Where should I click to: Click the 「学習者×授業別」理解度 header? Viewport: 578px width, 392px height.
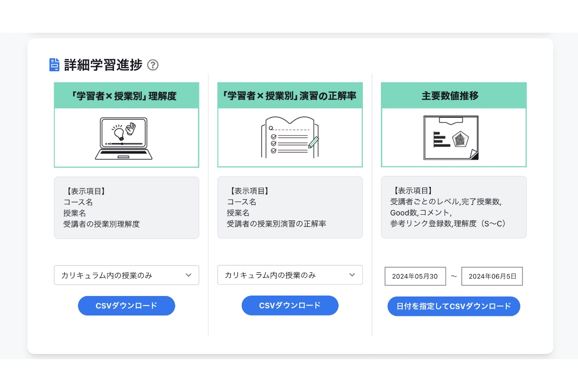126,96
